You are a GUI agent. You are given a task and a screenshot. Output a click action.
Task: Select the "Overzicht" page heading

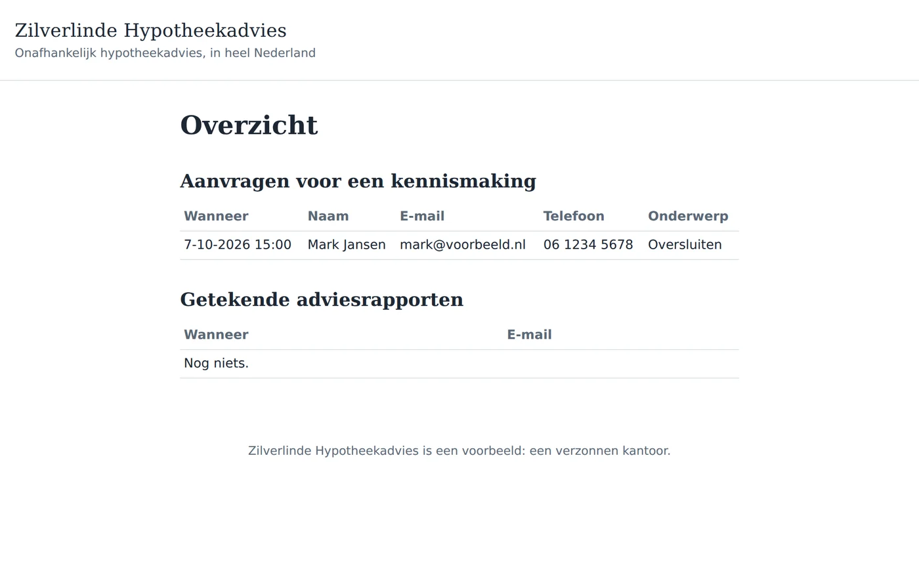point(249,125)
